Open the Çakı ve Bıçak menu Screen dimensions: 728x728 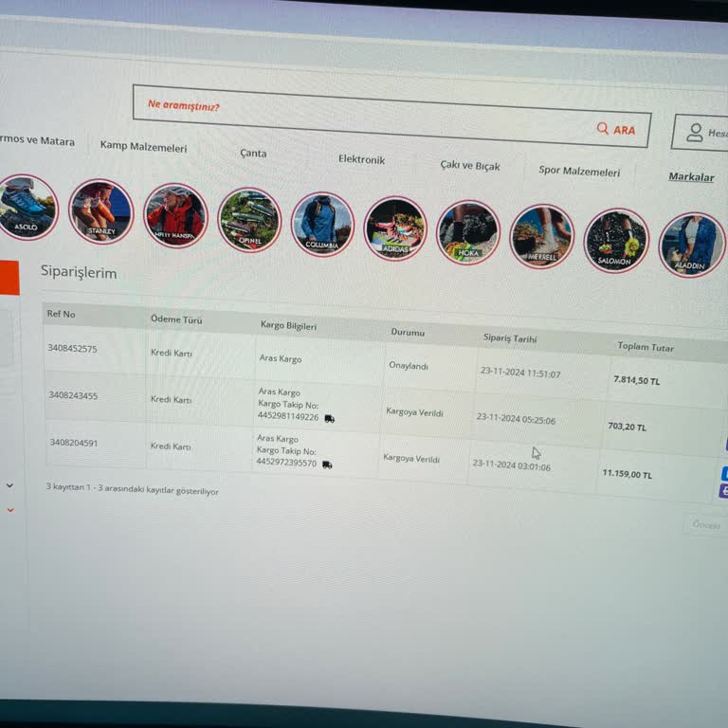click(470, 165)
